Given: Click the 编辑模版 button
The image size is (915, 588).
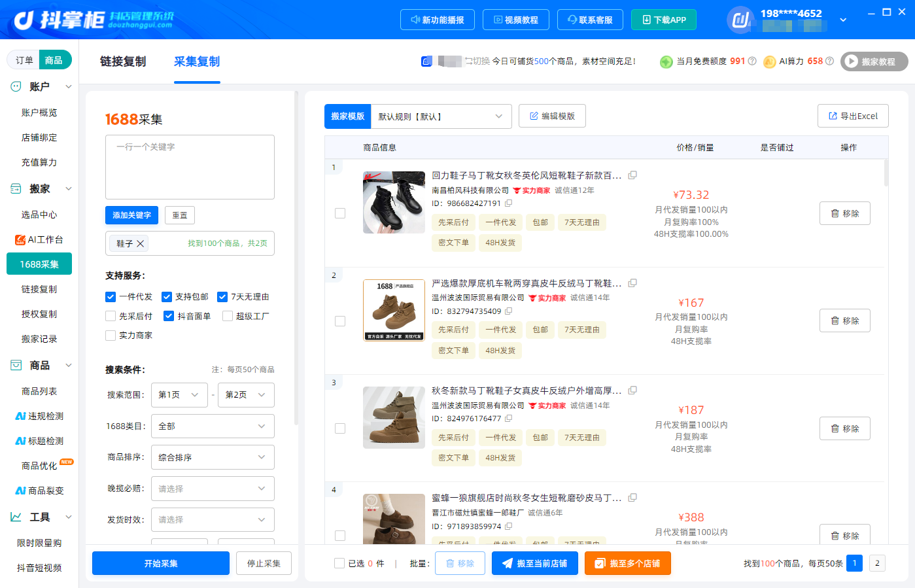Looking at the screenshot, I should (552, 116).
